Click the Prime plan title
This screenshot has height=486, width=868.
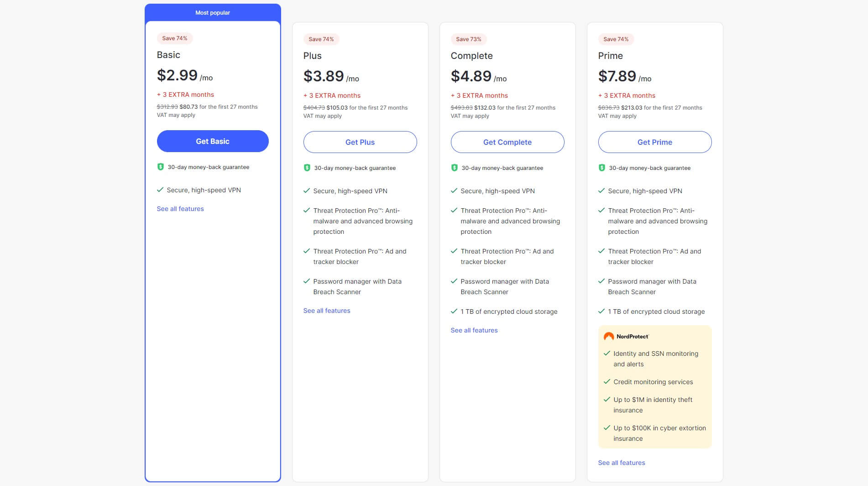point(611,56)
